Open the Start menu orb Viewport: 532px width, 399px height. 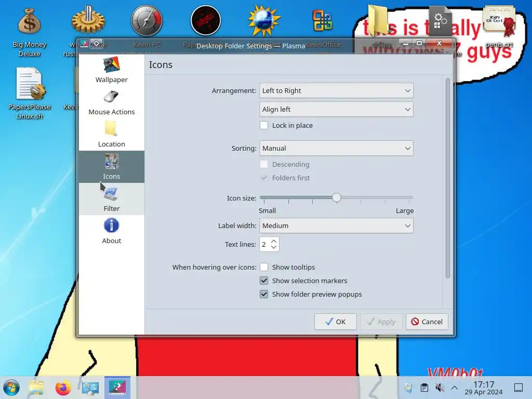11,388
